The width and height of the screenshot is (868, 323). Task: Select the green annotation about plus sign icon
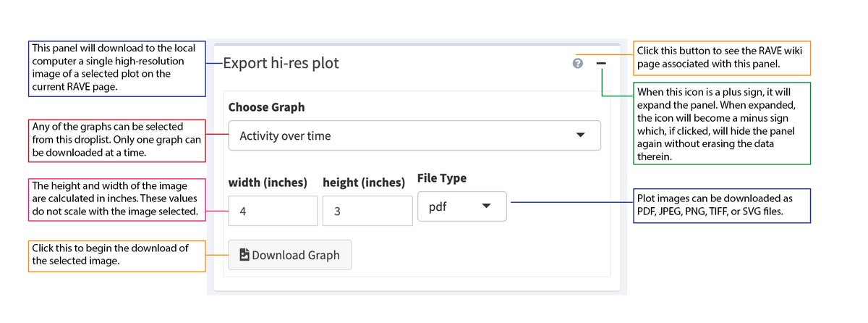[x=722, y=125]
